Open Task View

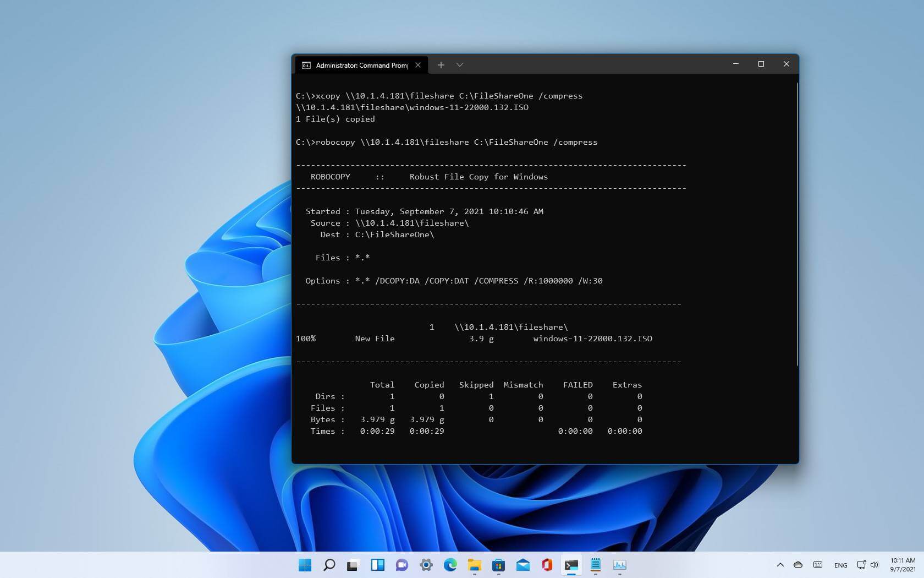coord(353,565)
